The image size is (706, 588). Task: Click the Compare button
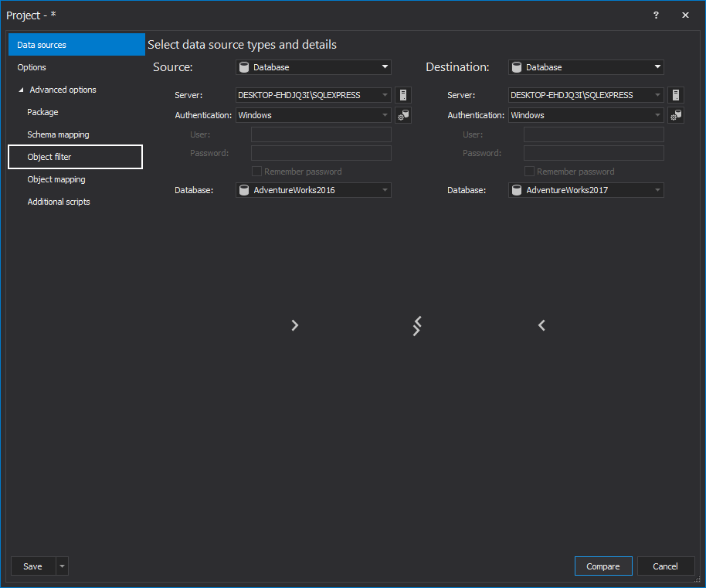coord(603,566)
